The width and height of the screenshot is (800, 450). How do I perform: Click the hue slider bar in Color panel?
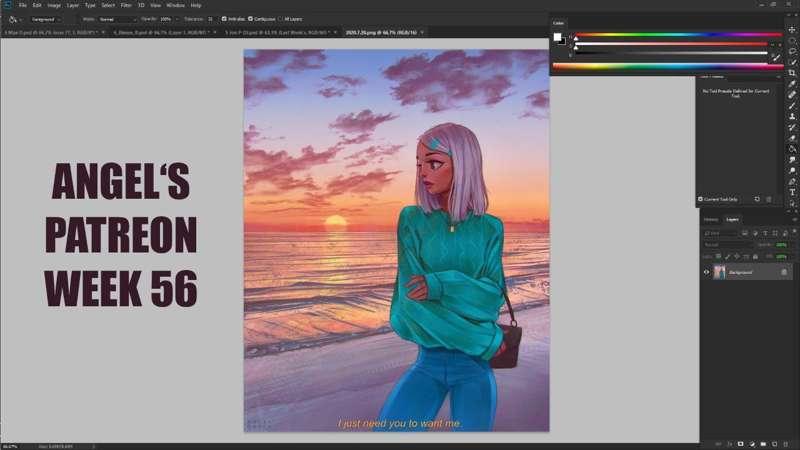679,35
